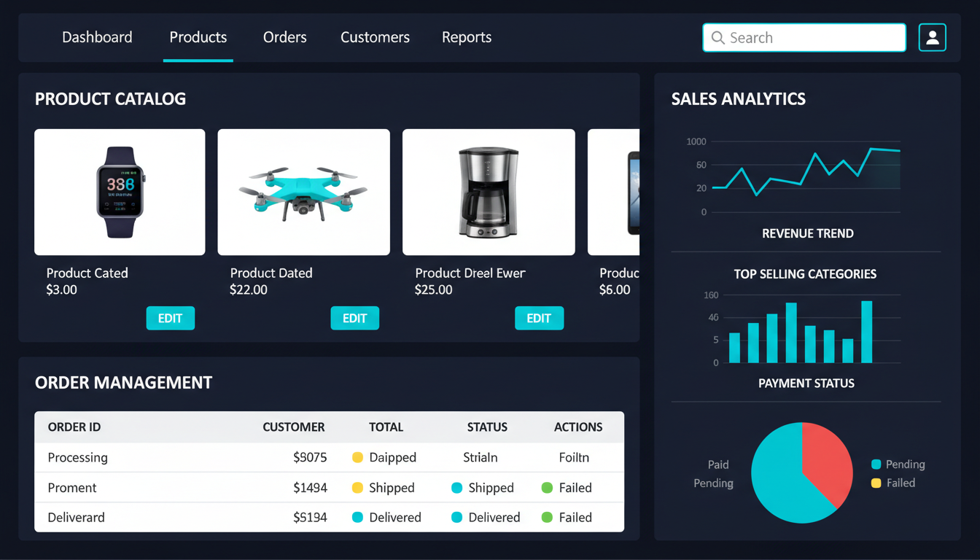
Task: Click the user profile icon
Action: pos(932,38)
